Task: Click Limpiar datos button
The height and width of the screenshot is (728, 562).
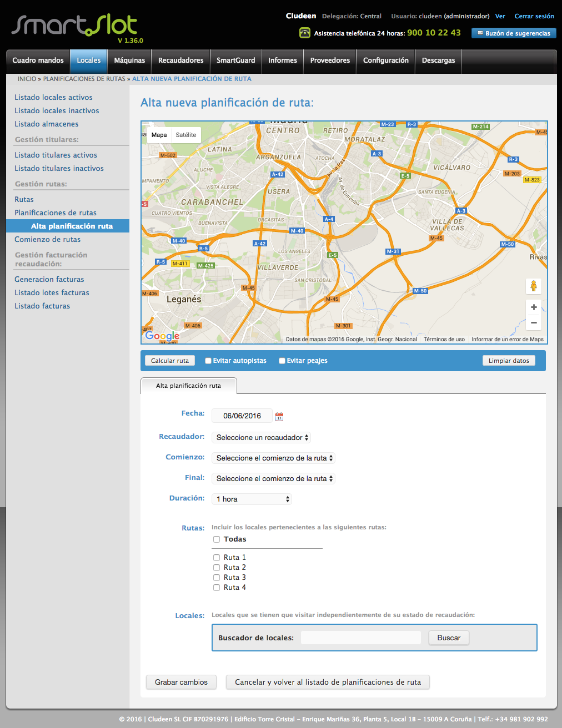Action: click(509, 361)
